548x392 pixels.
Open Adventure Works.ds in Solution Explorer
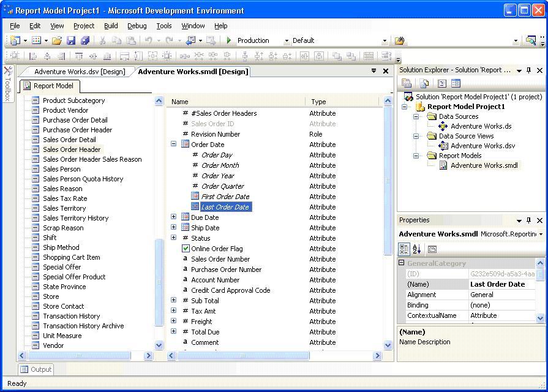pyautogui.click(x=481, y=126)
